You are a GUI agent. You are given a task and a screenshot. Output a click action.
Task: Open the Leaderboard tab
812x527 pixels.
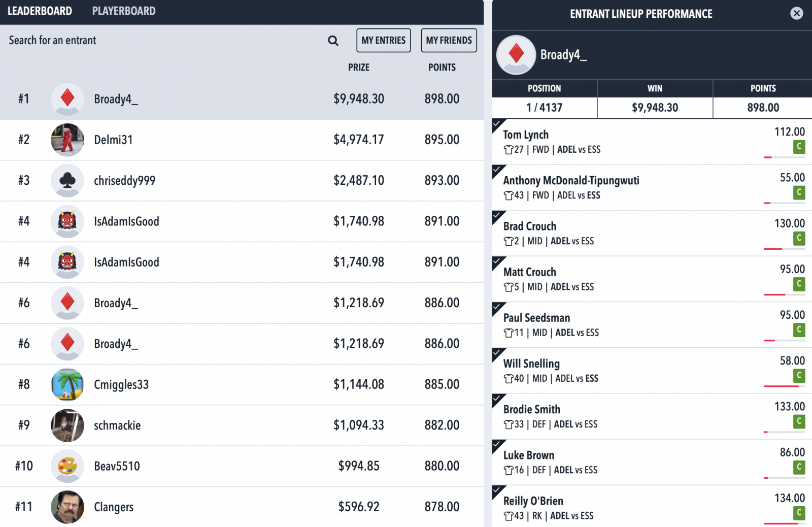[40, 11]
